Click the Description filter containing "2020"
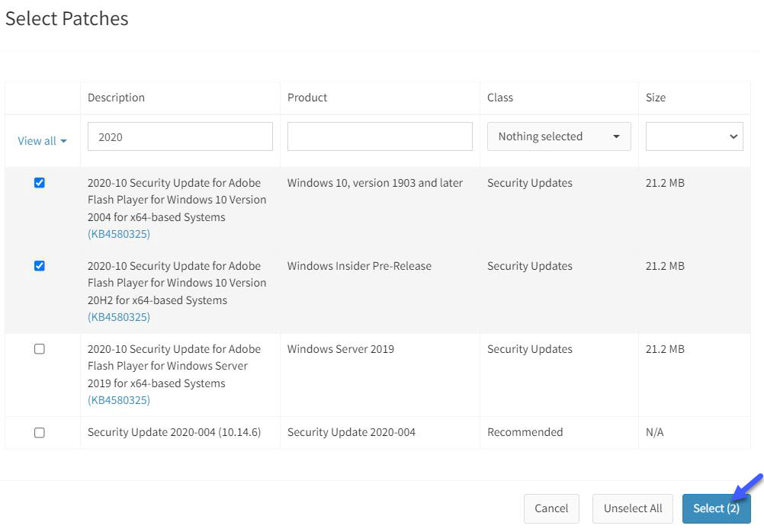 (180, 136)
